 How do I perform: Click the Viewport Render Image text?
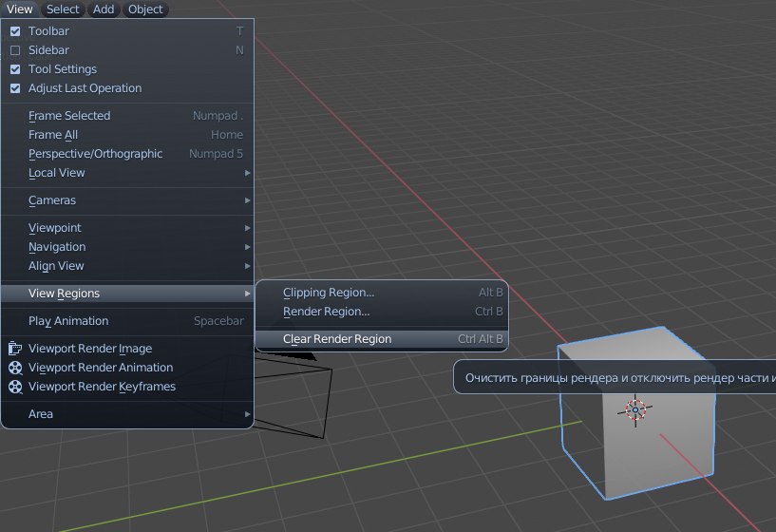pyautogui.click(x=90, y=349)
